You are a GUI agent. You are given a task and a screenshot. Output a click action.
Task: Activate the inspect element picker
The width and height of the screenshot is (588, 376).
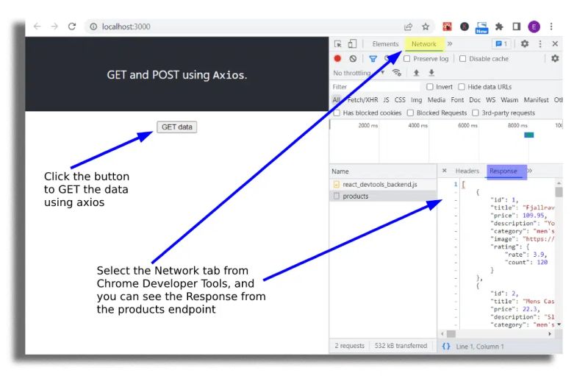338,44
